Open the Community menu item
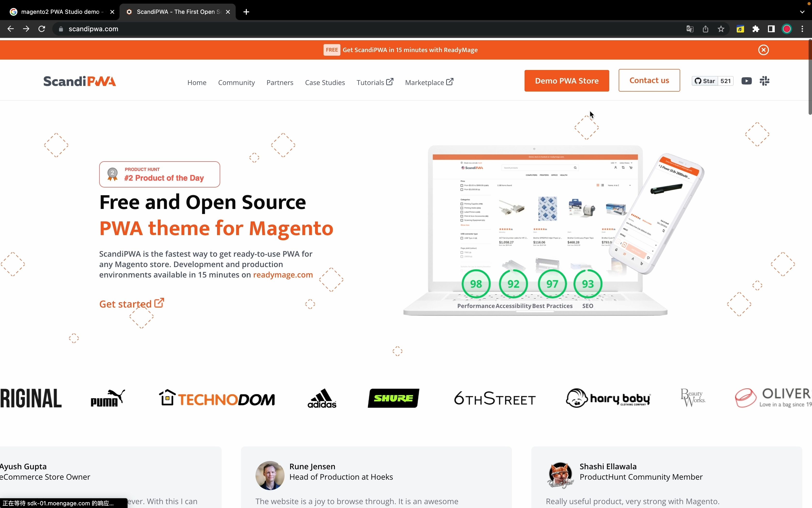The height and width of the screenshot is (508, 812). pyautogui.click(x=236, y=82)
